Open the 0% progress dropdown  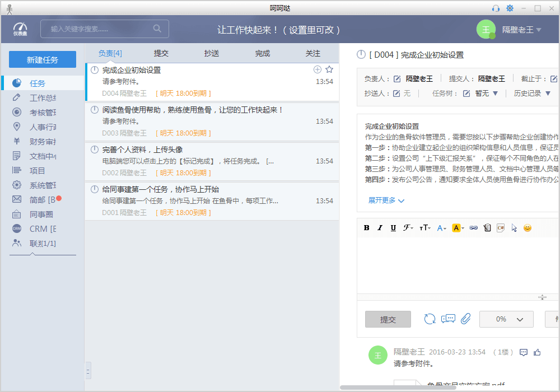[506, 319]
